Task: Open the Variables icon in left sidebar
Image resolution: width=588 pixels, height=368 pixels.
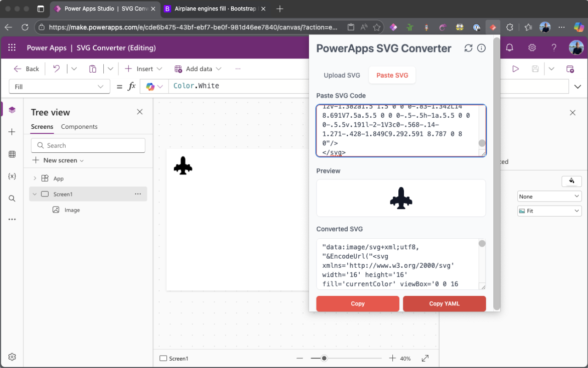Action: pos(12,176)
